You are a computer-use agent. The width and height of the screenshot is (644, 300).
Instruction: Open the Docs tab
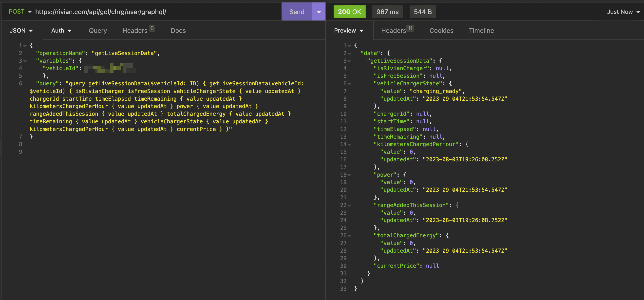pos(178,31)
